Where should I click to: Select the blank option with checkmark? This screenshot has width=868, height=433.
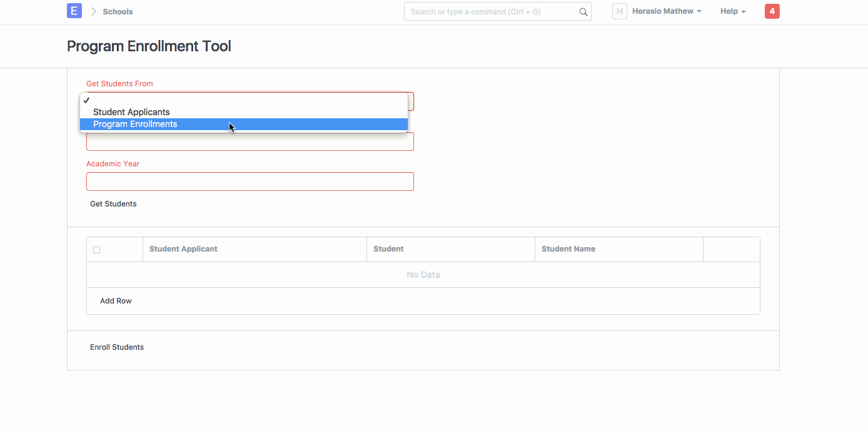243,100
